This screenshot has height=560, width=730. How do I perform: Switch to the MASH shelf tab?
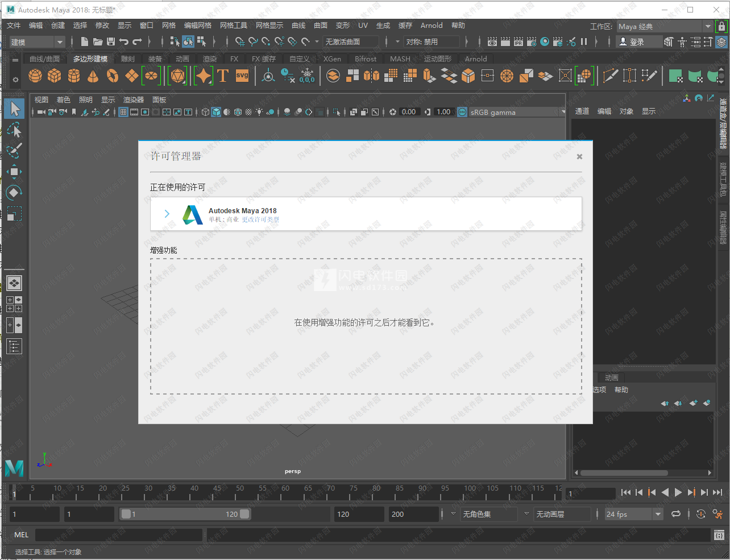pyautogui.click(x=400, y=59)
